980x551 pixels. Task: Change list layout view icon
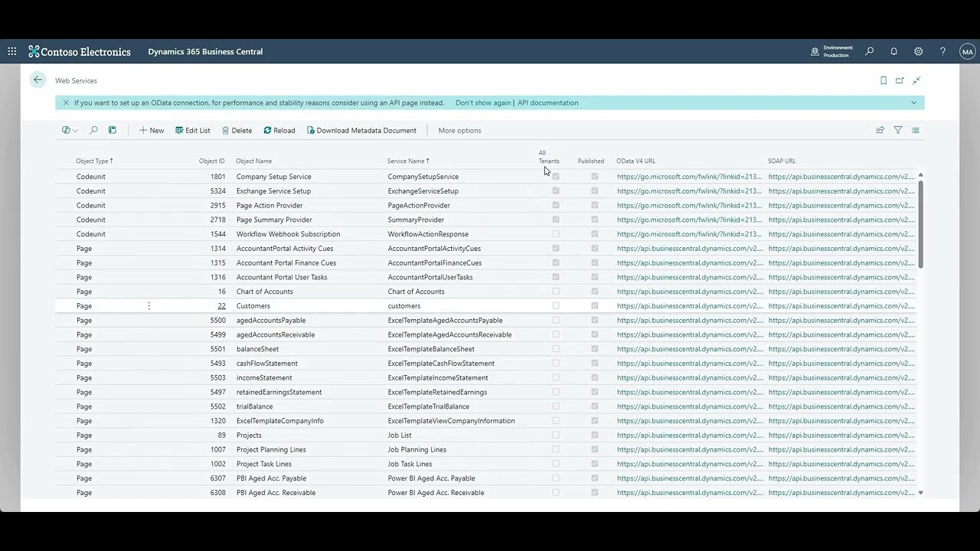point(915,130)
